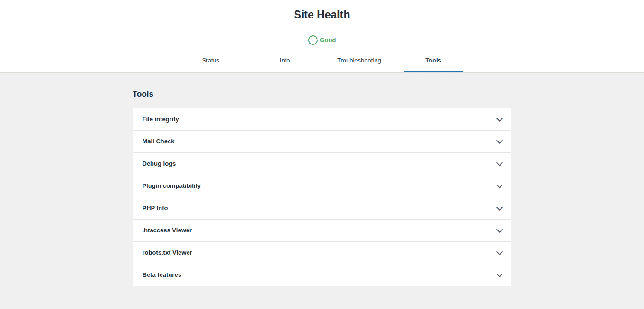The height and width of the screenshot is (309, 644).
Task: Expand chevron for .htaccess Viewer
Action: [x=499, y=231]
